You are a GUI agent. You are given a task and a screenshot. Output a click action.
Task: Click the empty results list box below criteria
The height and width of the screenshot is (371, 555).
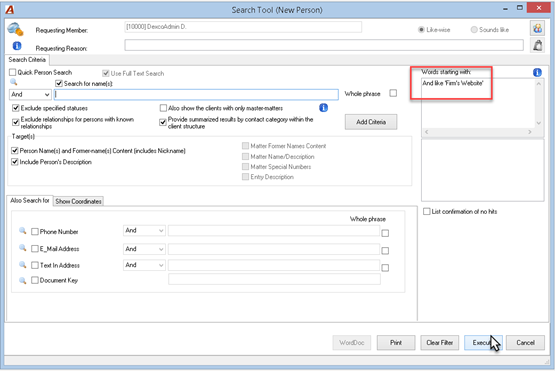coord(482,170)
